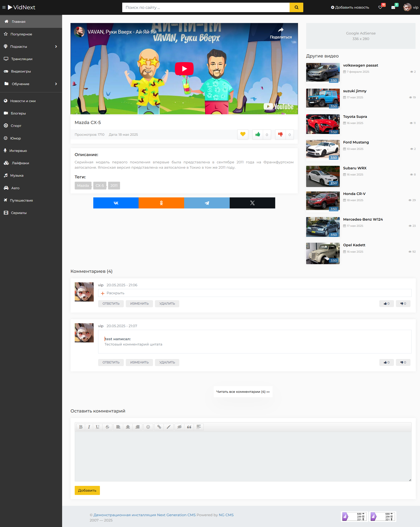Click the YouTube Поделиться share arrow
The width and height of the screenshot is (420, 527).
coord(281,33)
